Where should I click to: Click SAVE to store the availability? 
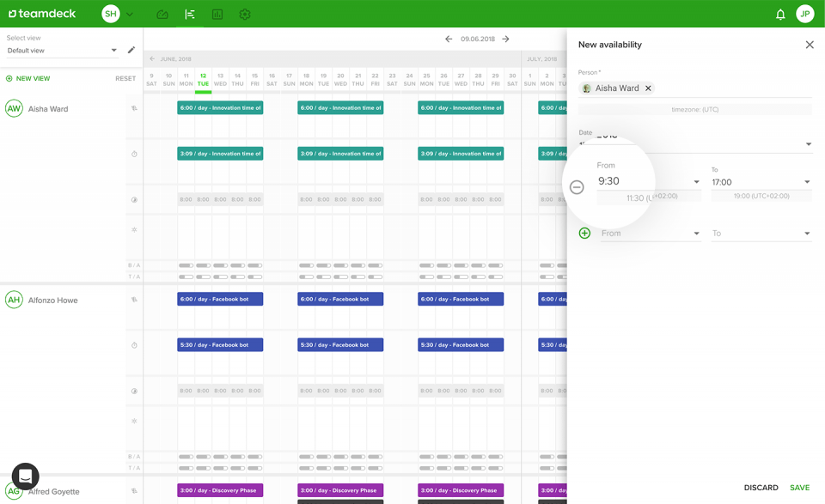[x=800, y=488]
